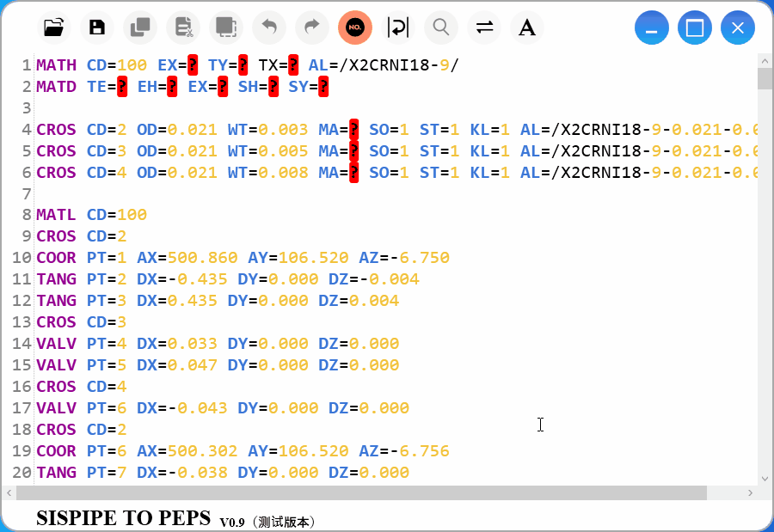Redo the last edit
Viewport: 774px width, 532px height.
(311, 28)
